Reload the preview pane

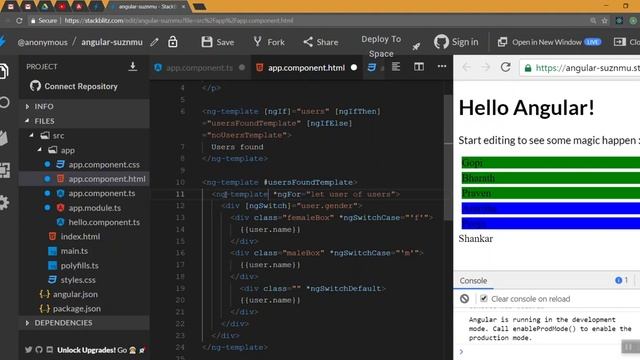coord(505,67)
